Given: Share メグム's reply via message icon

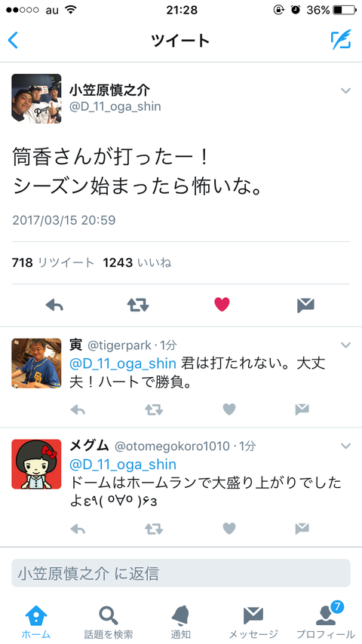Looking at the screenshot, I should (302, 529).
